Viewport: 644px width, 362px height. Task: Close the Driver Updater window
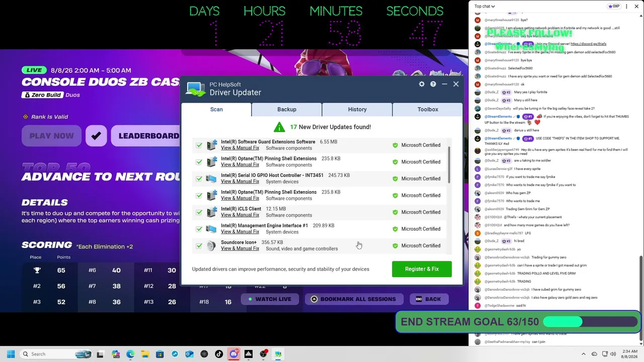(456, 84)
